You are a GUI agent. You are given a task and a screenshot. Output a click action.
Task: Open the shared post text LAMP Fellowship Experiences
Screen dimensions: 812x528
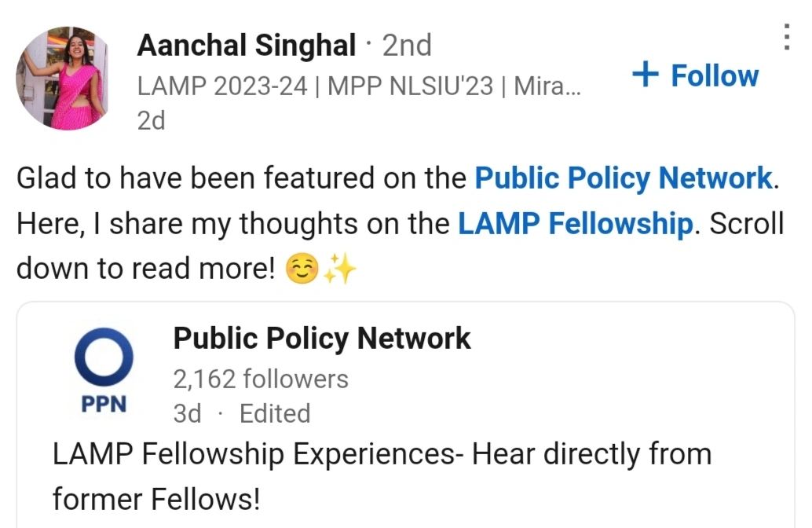pyautogui.click(x=382, y=454)
